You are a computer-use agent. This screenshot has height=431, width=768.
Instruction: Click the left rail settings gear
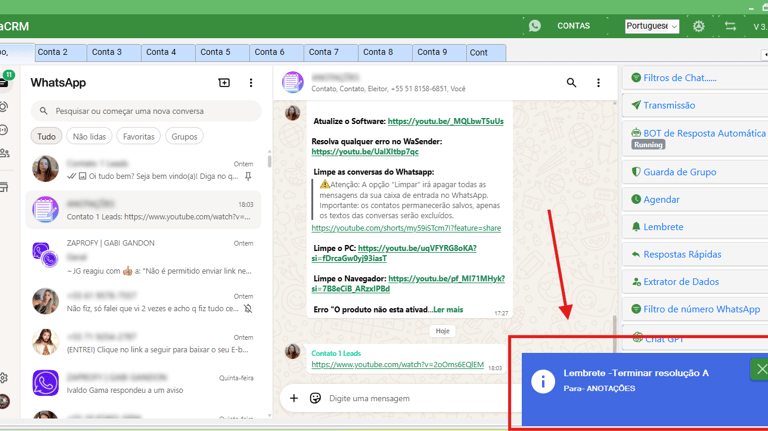(4, 378)
